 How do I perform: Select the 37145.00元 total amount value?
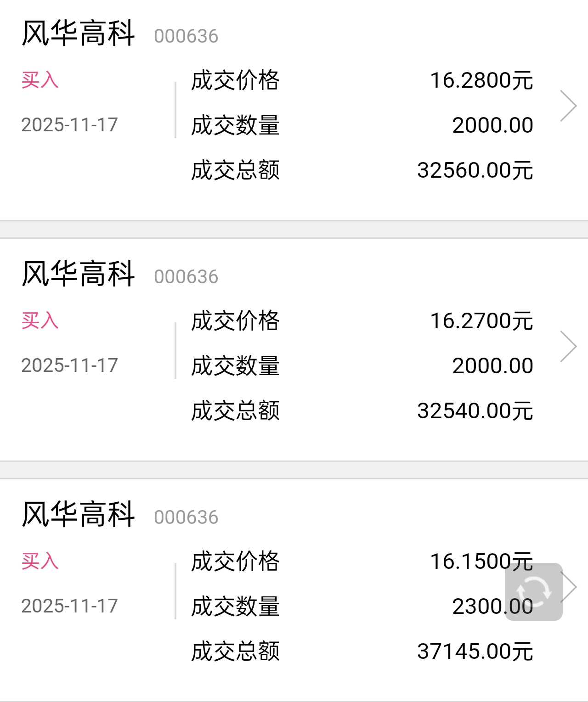(475, 651)
